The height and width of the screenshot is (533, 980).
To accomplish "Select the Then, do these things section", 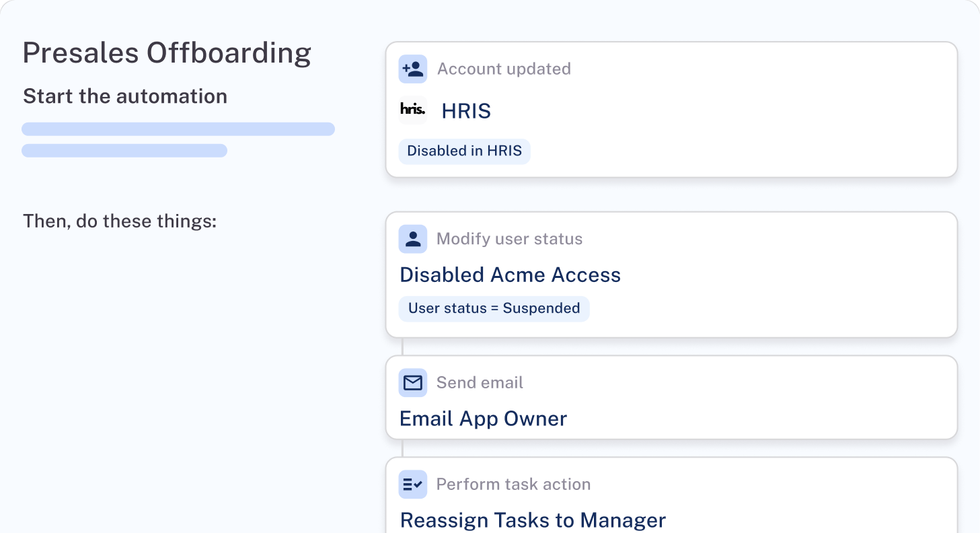I will click(120, 221).
